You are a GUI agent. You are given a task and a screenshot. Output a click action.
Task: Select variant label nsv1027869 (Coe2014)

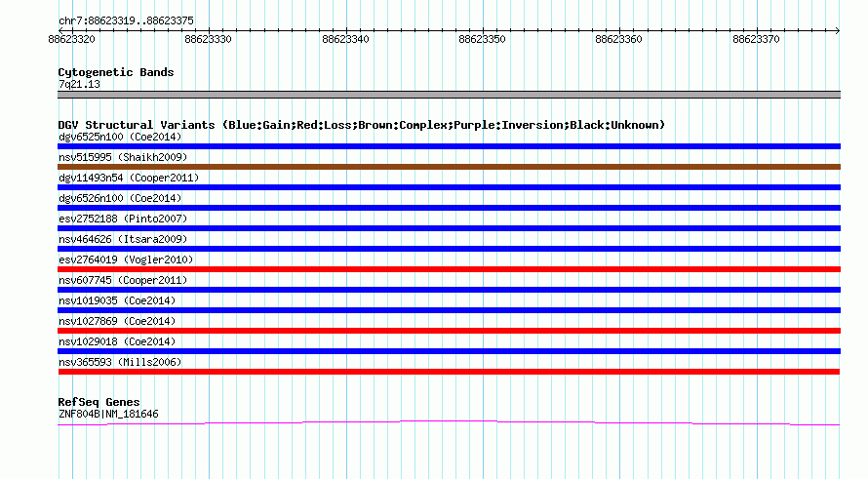(x=117, y=321)
